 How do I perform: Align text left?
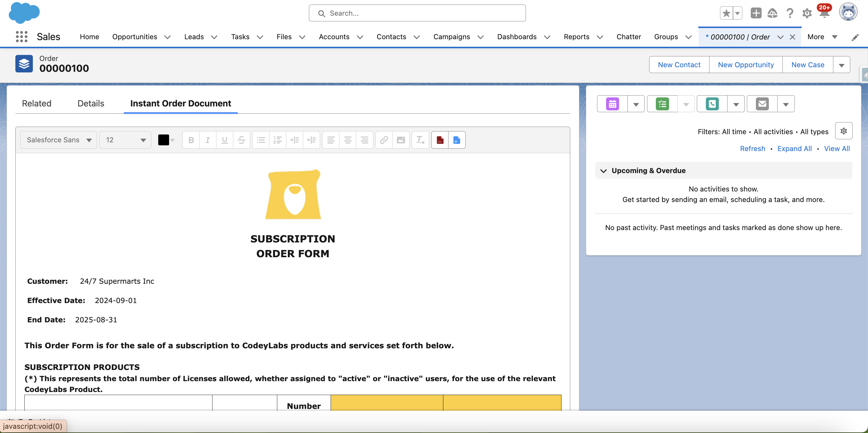click(x=331, y=140)
